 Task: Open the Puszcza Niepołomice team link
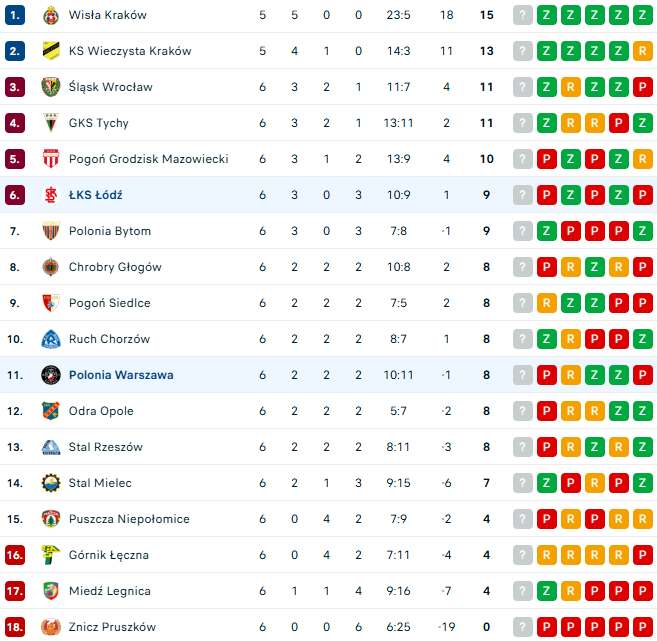[129, 519]
